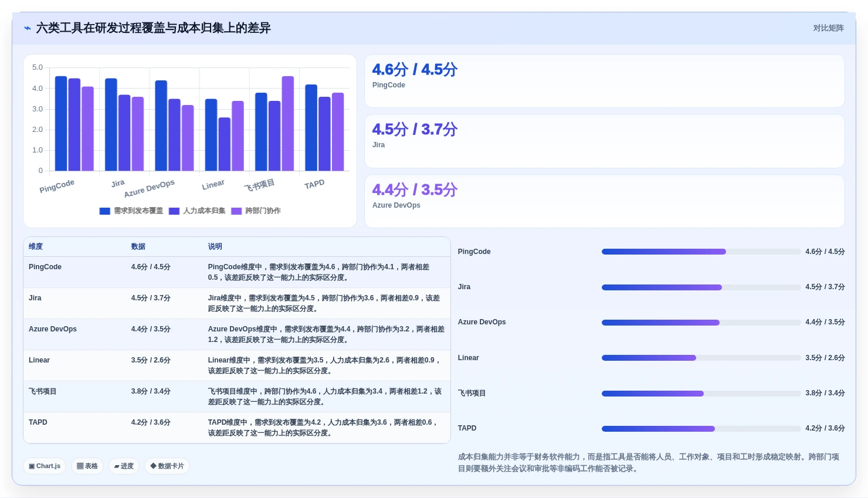The image size is (868, 498).
Task: Click 3.5分 / 2.6分 beside Linear progress bar
Action: tap(825, 358)
